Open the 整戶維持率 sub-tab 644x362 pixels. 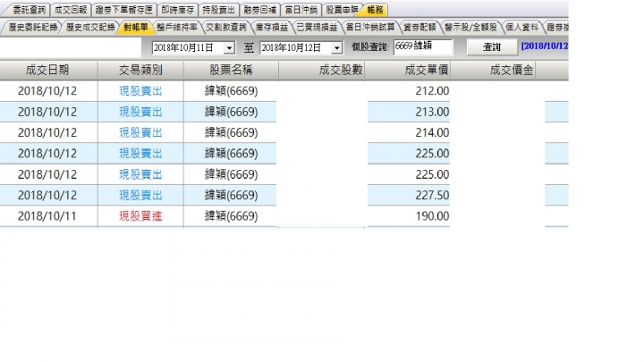[x=177, y=28]
